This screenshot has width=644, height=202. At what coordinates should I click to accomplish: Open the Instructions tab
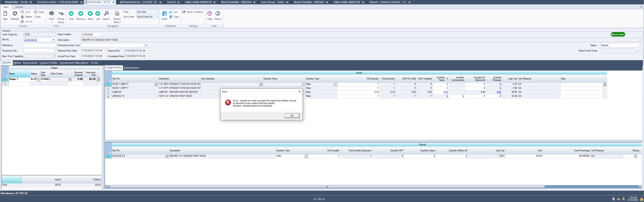tap(131, 68)
